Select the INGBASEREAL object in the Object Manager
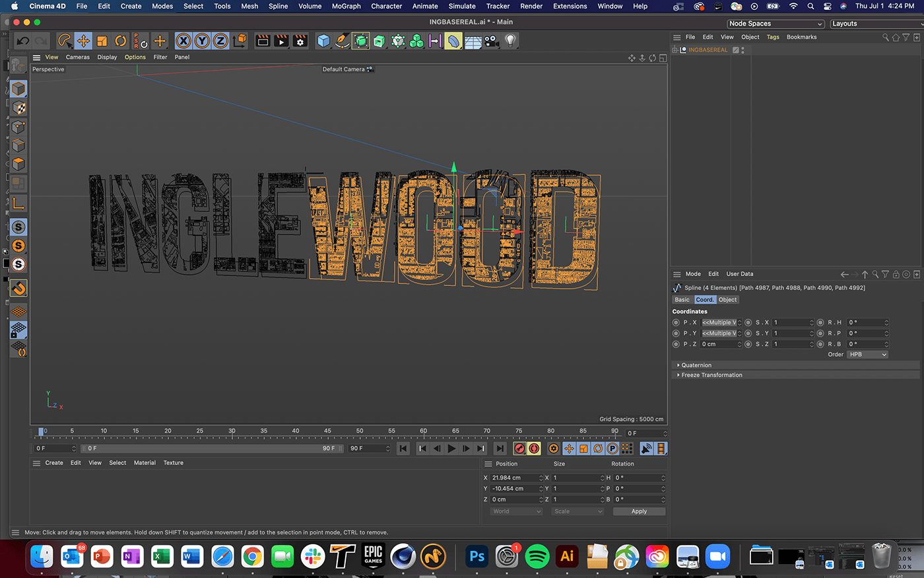The width and height of the screenshot is (924, 578). (x=708, y=50)
